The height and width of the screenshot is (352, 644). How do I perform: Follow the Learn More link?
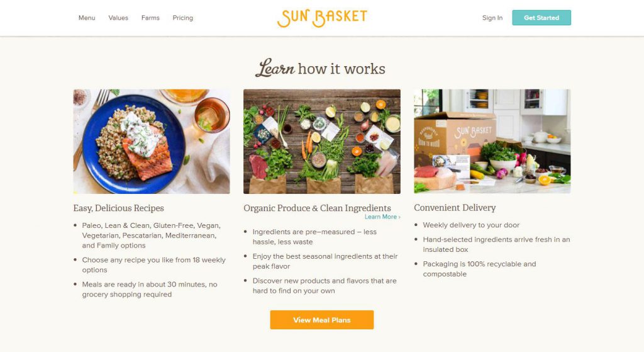pos(382,217)
